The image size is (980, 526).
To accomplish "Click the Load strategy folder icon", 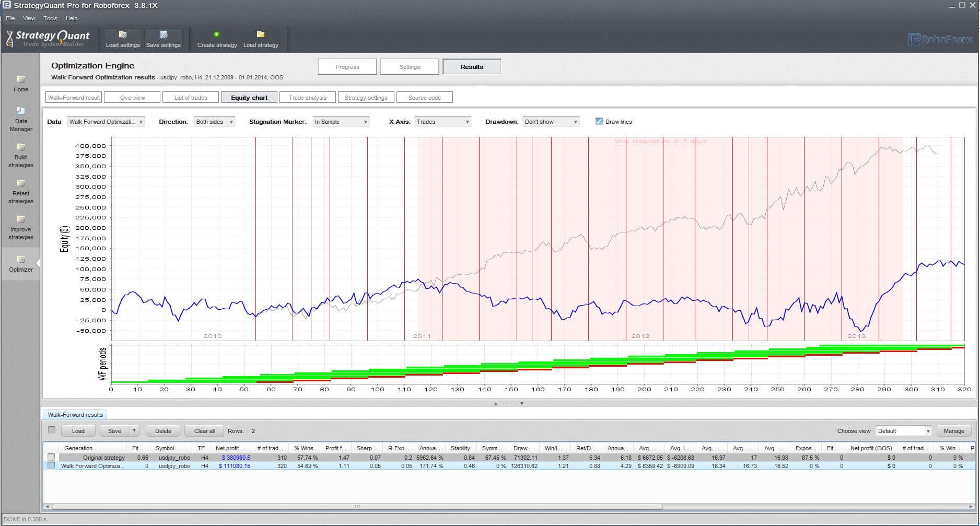I will click(x=261, y=35).
